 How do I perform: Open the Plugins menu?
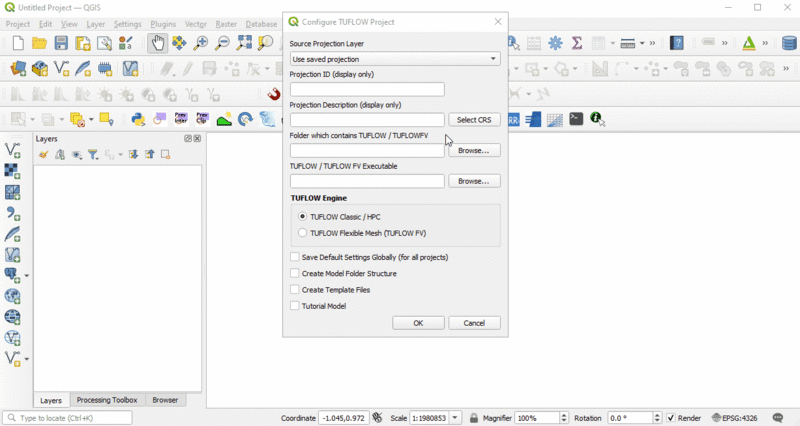click(x=163, y=23)
